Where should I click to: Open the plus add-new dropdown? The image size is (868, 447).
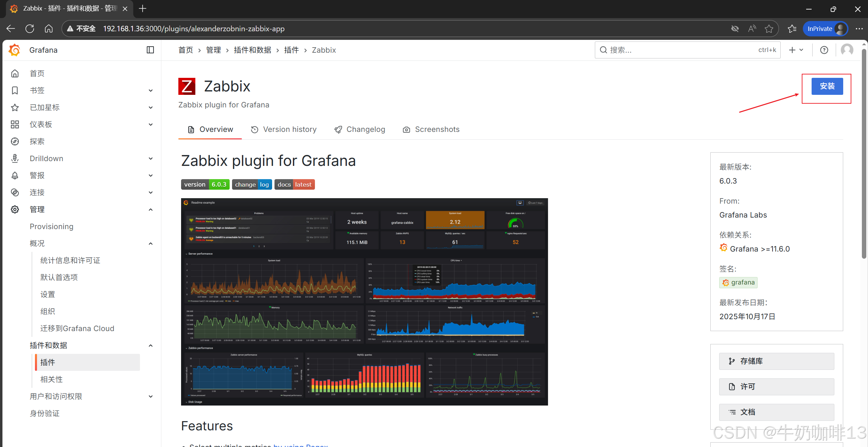[x=796, y=50]
